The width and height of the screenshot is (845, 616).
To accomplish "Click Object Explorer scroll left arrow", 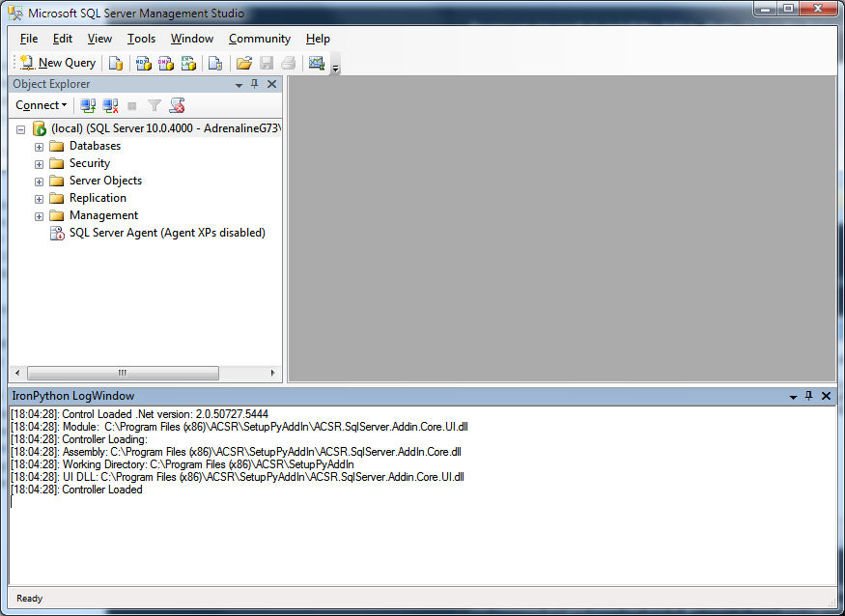I will [17, 373].
